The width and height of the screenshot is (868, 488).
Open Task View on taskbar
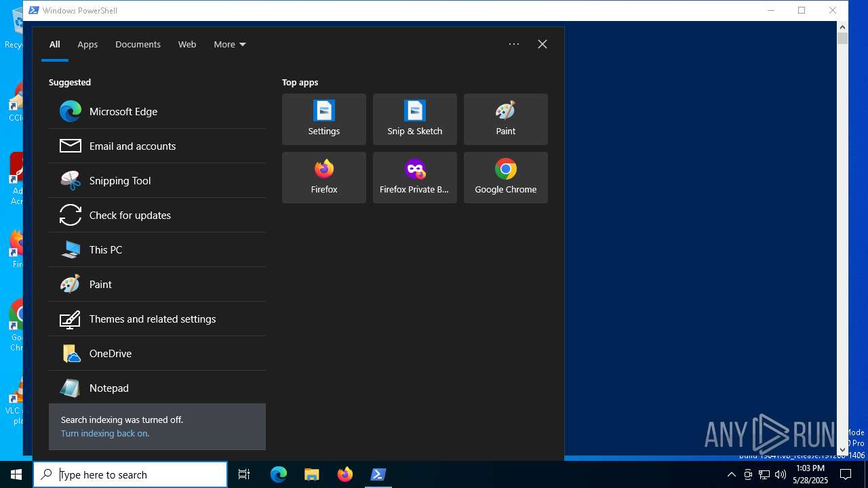[244, 474]
